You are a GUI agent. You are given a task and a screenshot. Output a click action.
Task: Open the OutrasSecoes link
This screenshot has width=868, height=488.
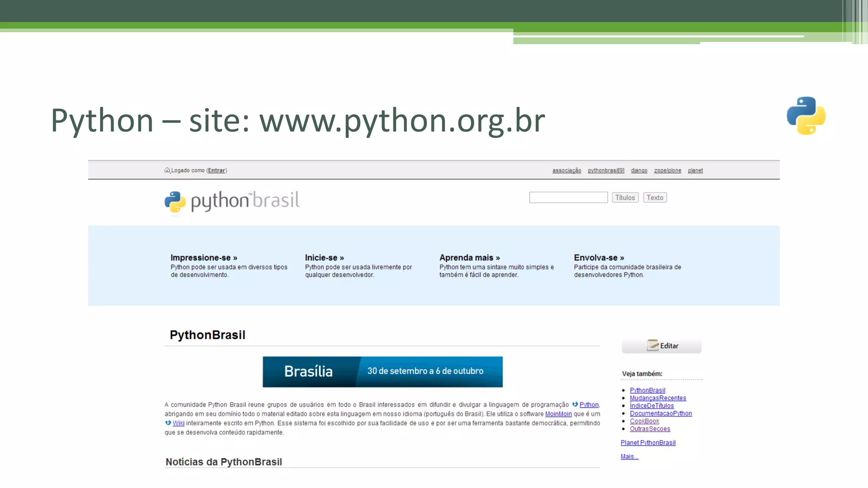coord(650,429)
